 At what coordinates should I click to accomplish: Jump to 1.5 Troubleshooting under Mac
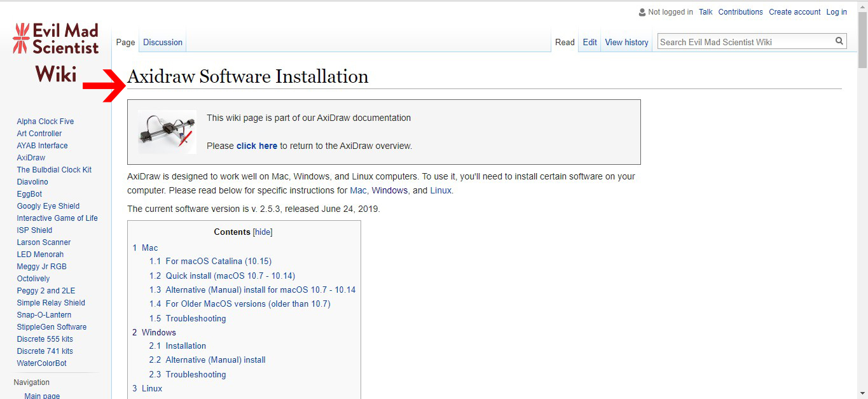coord(188,319)
